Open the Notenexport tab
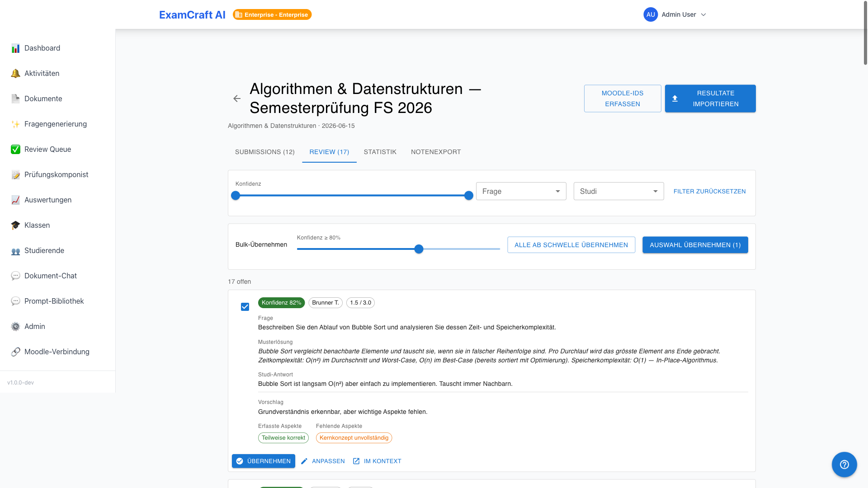The image size is (868, 488). coord(436,152)
